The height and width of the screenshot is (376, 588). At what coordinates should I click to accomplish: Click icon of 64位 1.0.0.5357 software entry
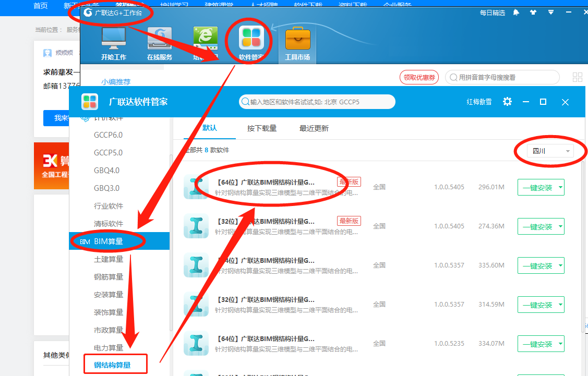coord(196,265)
